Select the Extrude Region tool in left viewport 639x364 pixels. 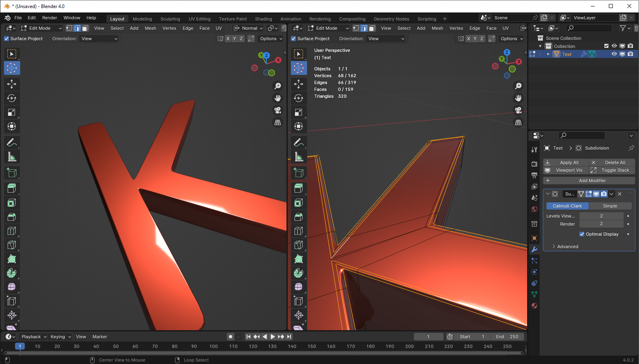(x=12, y=188)
